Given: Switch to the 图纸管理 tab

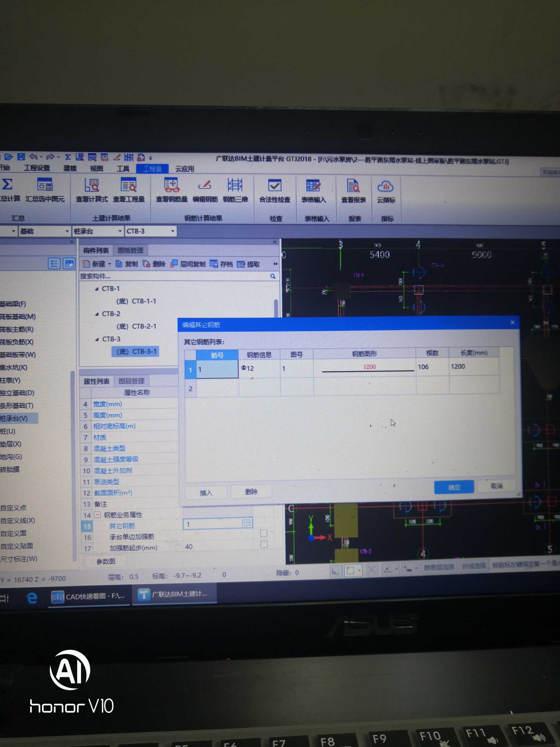Looking at the screenshot, I should coord(130,251).
